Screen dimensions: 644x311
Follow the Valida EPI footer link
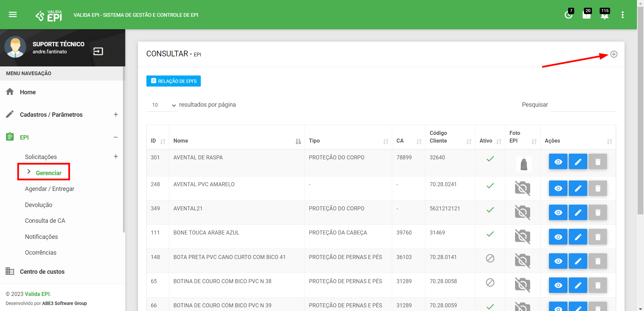(x=37, y=294)
